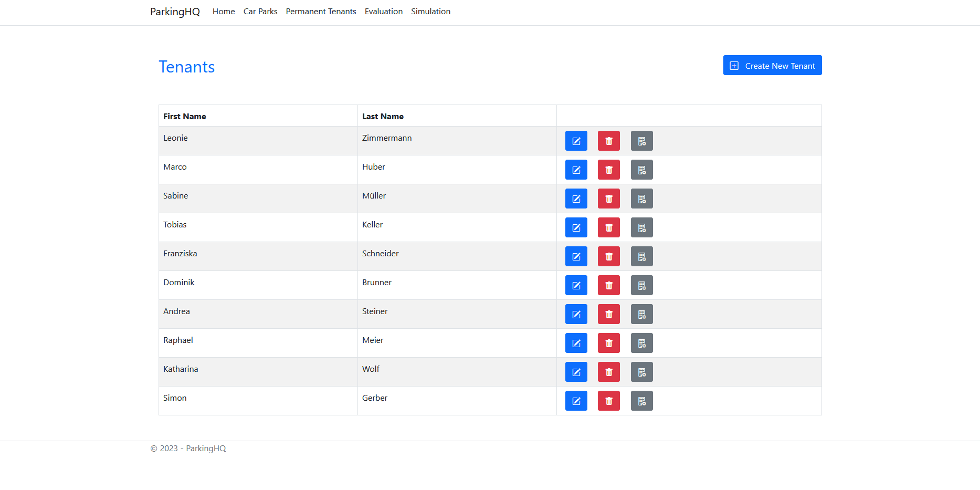Open Simulation navigation link
Viewport: 980px width, 490px height.
pos(430,12)
